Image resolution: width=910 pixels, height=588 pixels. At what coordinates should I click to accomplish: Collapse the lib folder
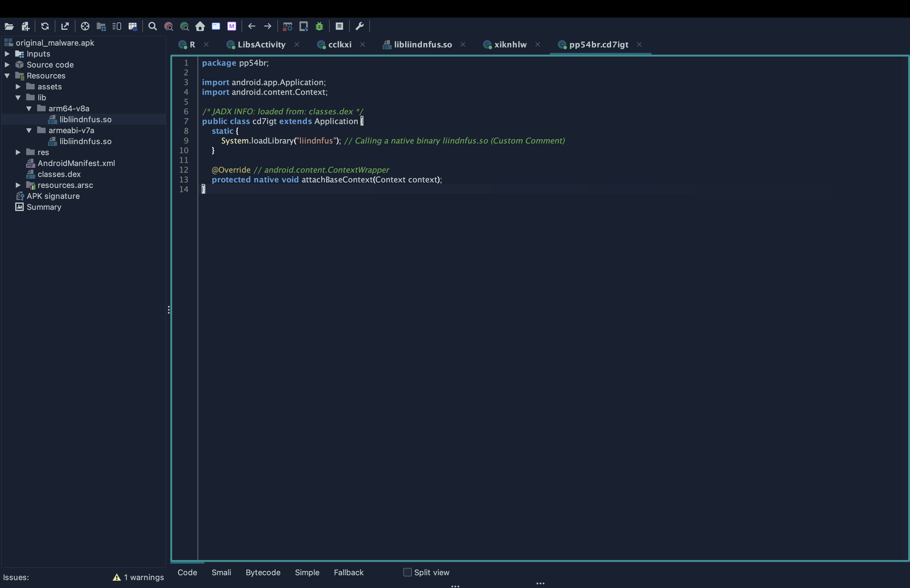tap(18, 98)
